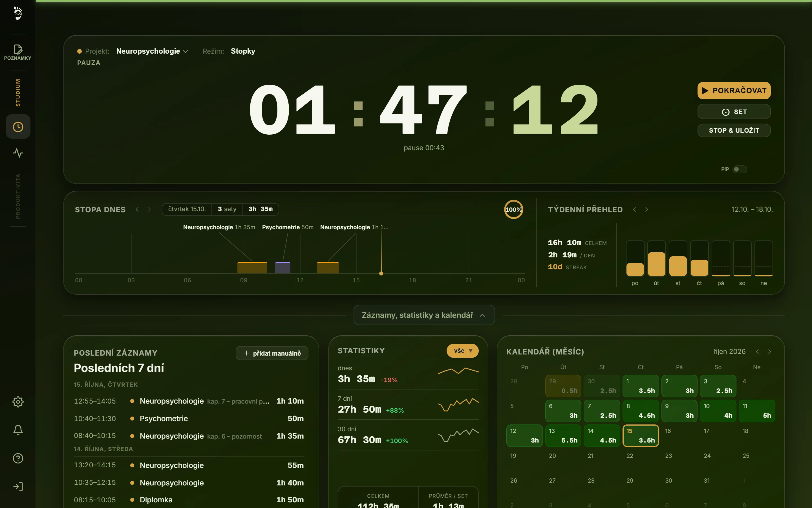812x508 pixels.
Task: Click the čtvrtek 15.10. date chip
Action: pyautogui.click(x=187, y=209)
